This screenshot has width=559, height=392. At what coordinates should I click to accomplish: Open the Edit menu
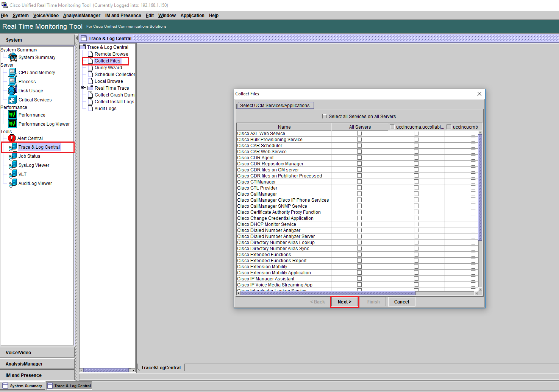coord(150,16)
